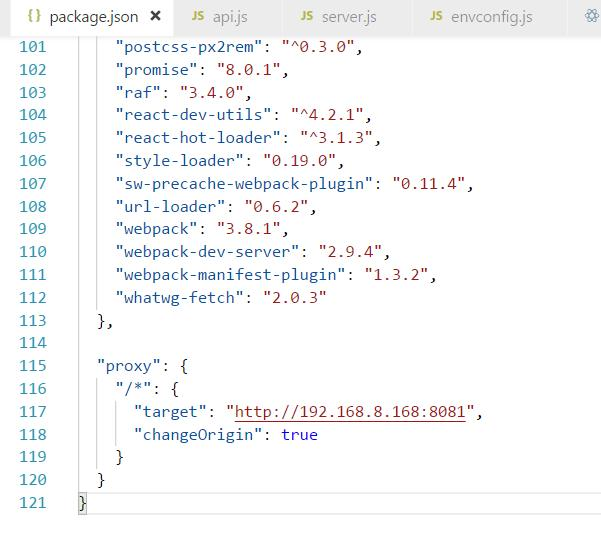
Task: Click the "changeOrigin" key
Action: [198, 435]
